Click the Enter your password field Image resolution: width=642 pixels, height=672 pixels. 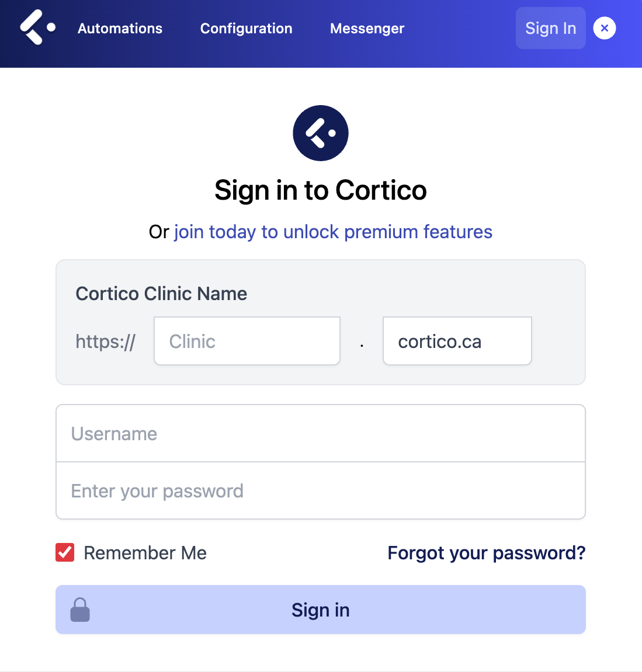pyautogui.click(x=321, y=491)
